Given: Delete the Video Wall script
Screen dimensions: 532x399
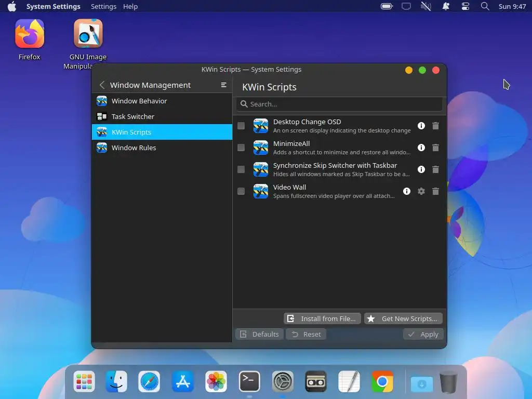Looking at the screenshot, I should (436, 191).
